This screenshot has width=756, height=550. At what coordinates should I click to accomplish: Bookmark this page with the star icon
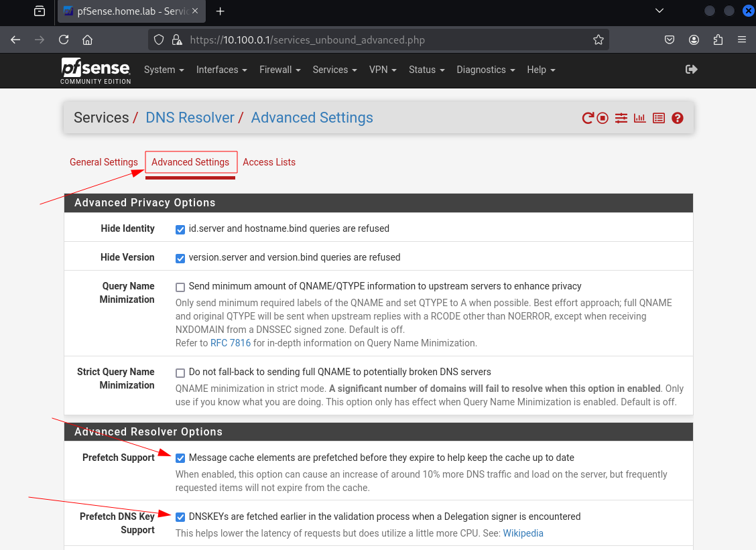tap(598, 40)
